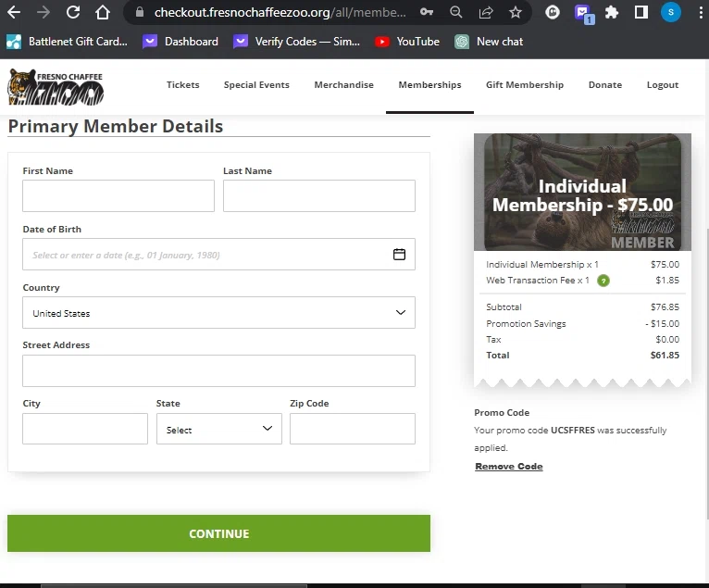Expand the Country dropdown
709x588 pixels.
218,313
